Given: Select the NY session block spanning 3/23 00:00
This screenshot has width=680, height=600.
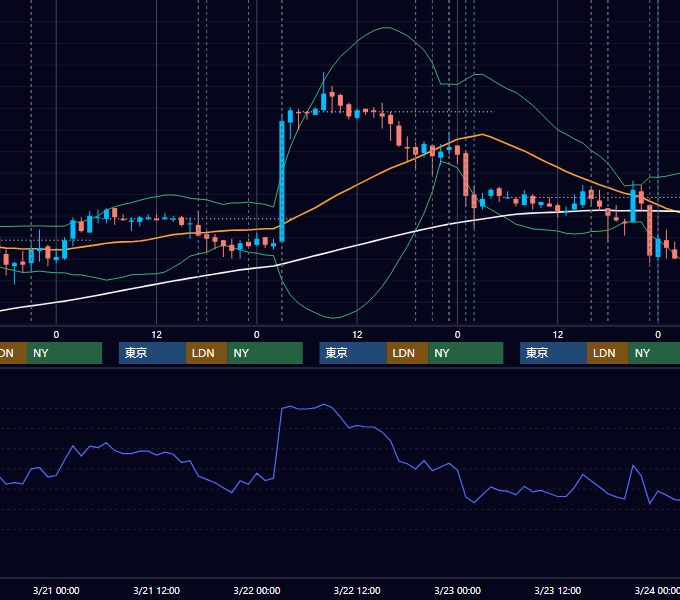Looking at the screenshot, I should coord(466,353).
